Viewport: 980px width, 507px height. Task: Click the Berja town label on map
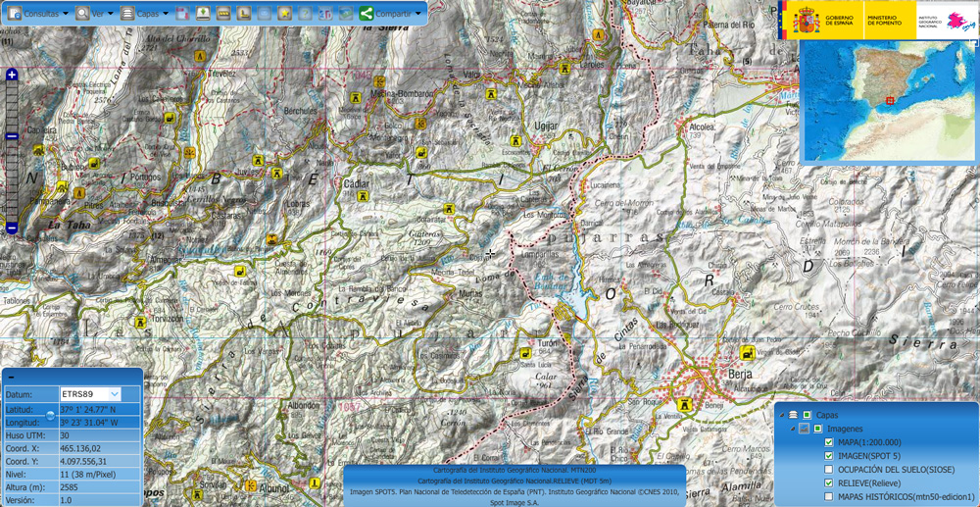(740, 374)
